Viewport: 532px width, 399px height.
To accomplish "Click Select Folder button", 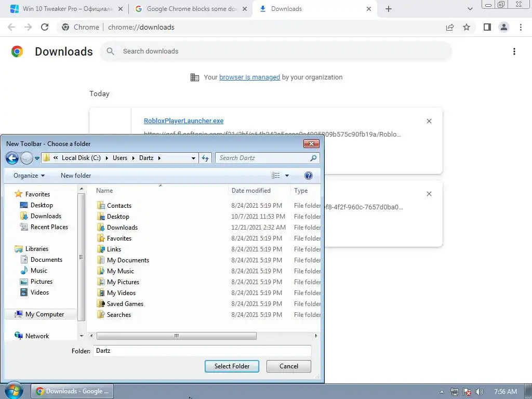I will (x=232, y=366).
